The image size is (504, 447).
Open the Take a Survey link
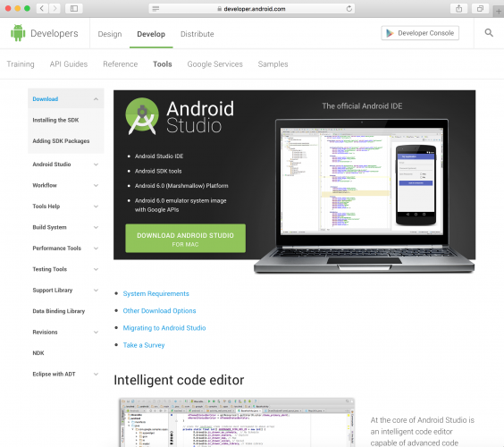click(x=144, y=345)
